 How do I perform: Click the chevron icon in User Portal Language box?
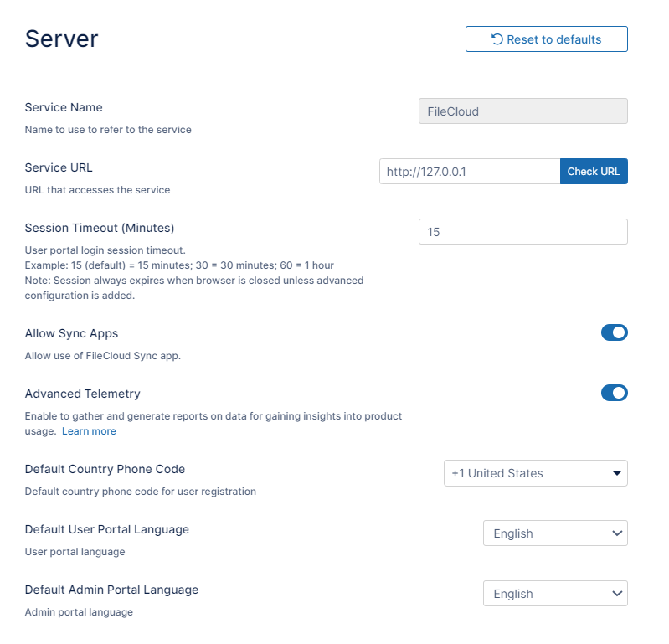[x=617, y=533]
